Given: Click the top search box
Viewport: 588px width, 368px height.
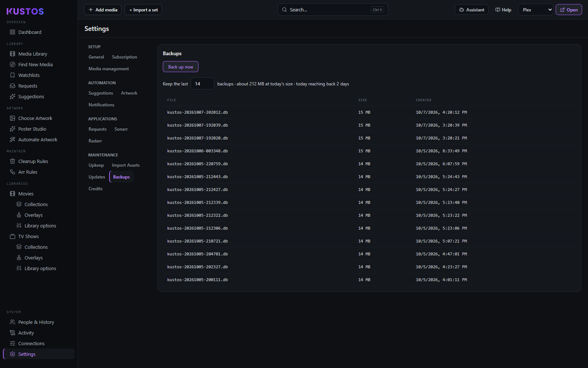Looking at the screenshot, I should point(333,10).
